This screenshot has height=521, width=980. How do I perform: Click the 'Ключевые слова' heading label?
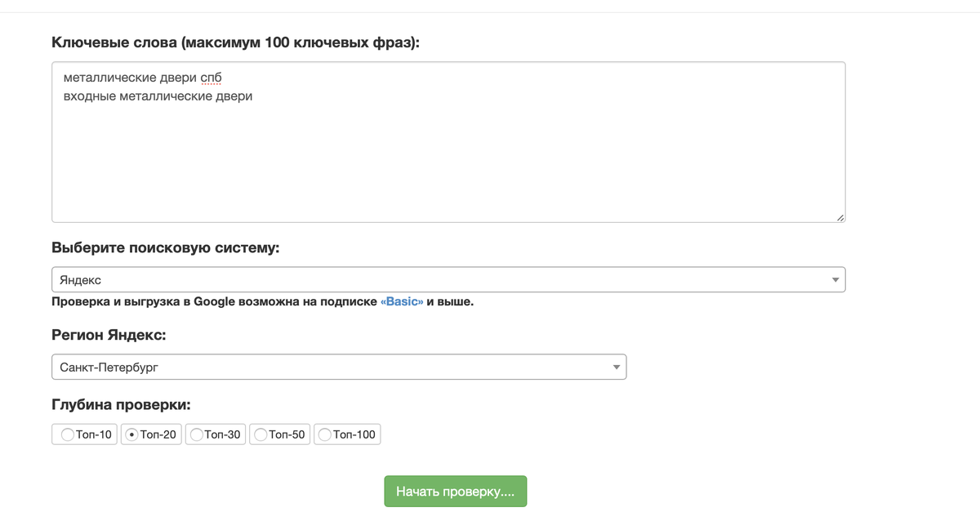(x=235, y=42)
